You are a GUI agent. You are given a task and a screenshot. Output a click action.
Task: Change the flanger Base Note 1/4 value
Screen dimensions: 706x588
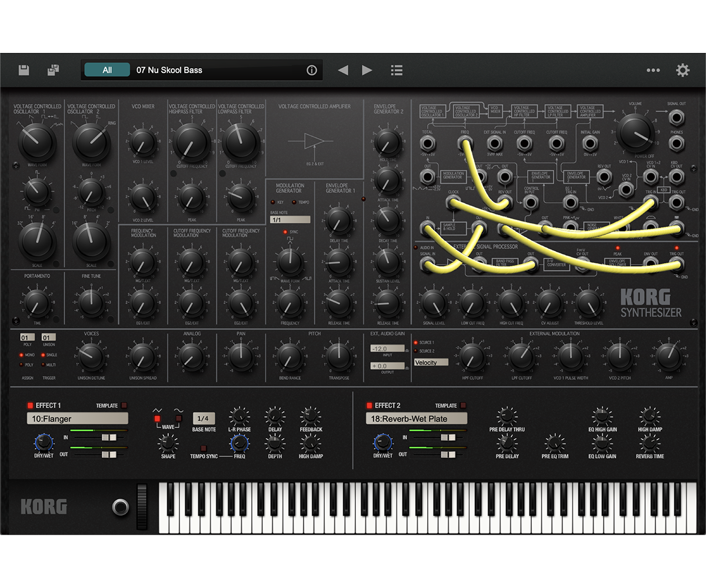click(x=203, y=418)
